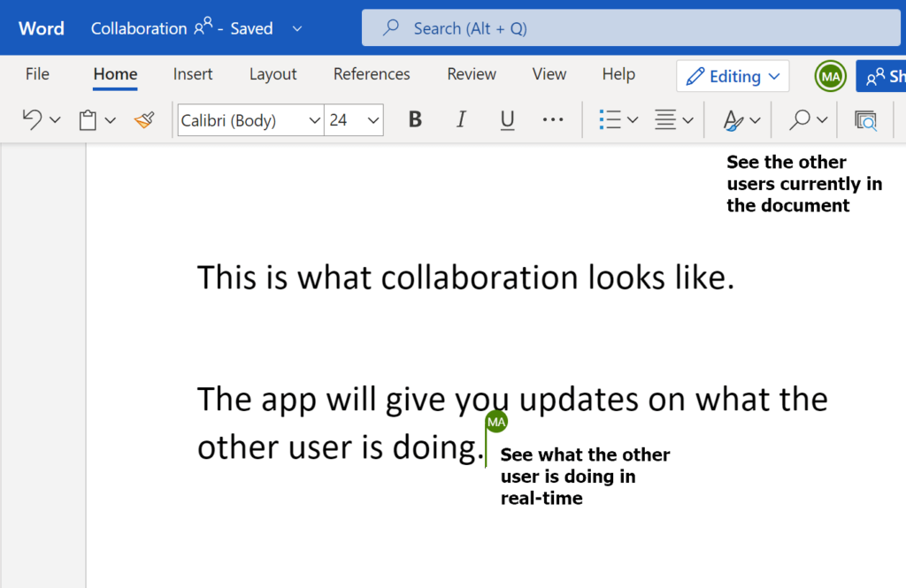The height and width of the screenshot is (588, 906).
Task: Click the Styles icon
Action: [x=733, y=120]
